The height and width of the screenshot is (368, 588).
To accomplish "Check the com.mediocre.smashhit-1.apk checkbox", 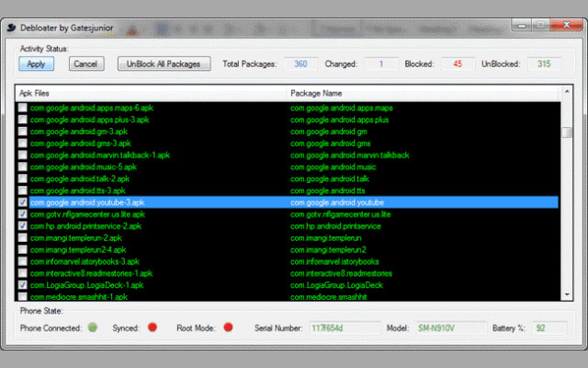I will 22,296.
